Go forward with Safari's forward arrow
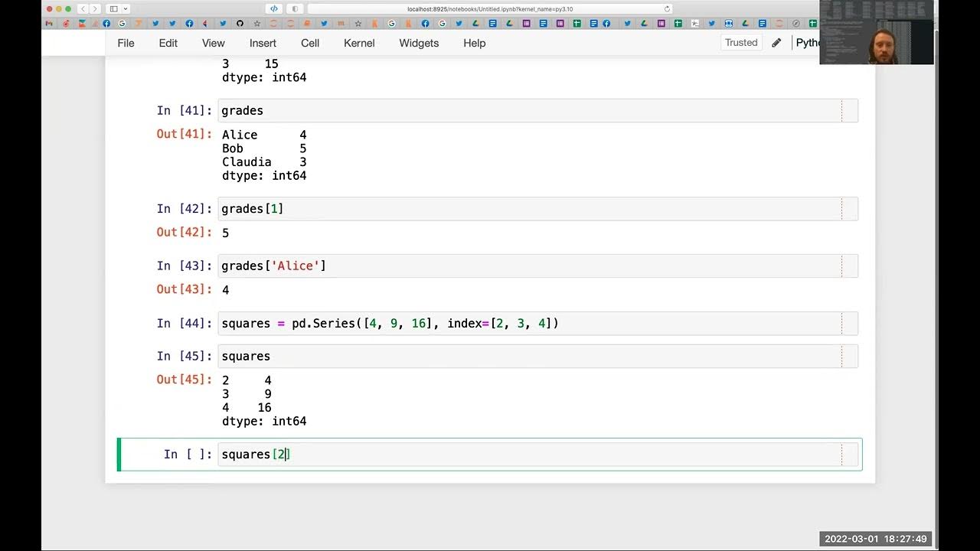Viewport: 980px width, 551px height. (x=95, y=9)
